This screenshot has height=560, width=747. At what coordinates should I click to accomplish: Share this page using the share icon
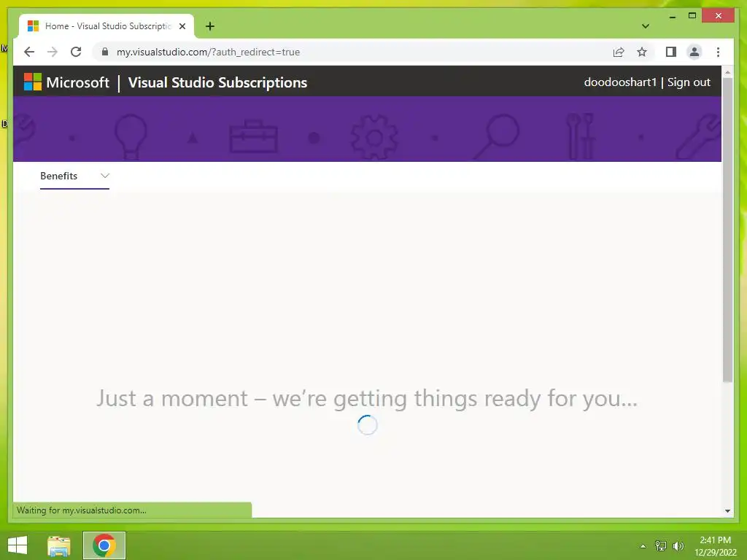[619, 52]
